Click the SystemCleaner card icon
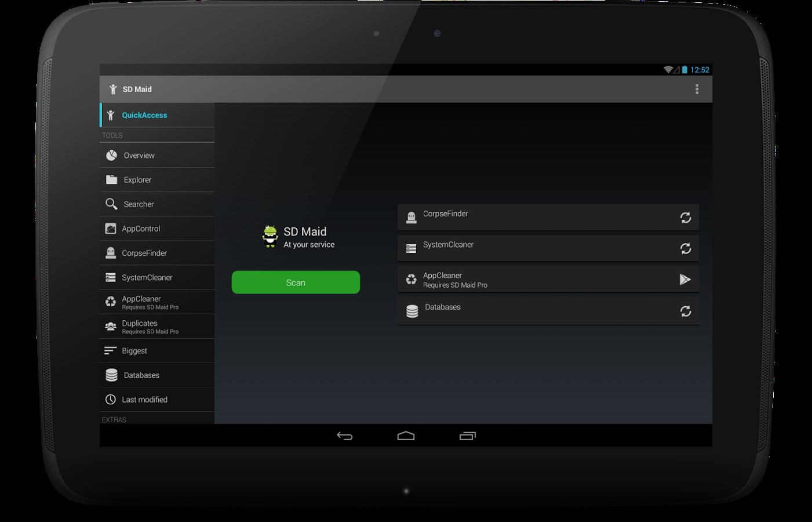812x522 pixels. (x=412, y=248)
